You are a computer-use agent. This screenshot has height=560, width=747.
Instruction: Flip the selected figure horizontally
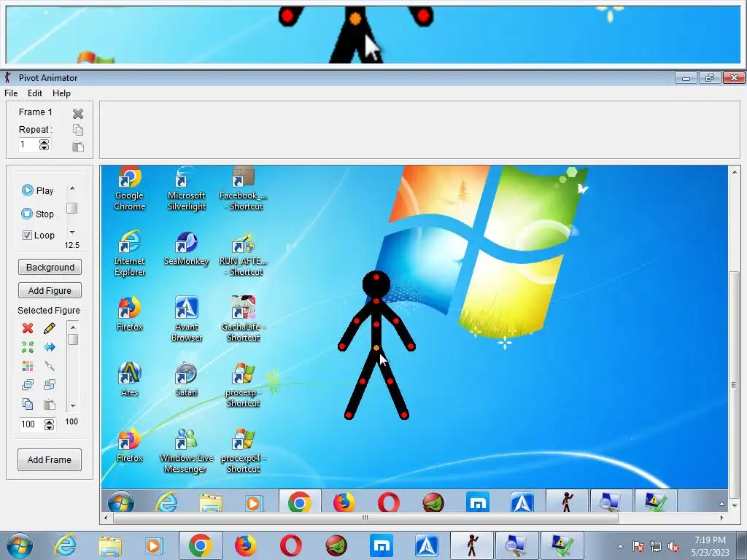pos(50,346)
